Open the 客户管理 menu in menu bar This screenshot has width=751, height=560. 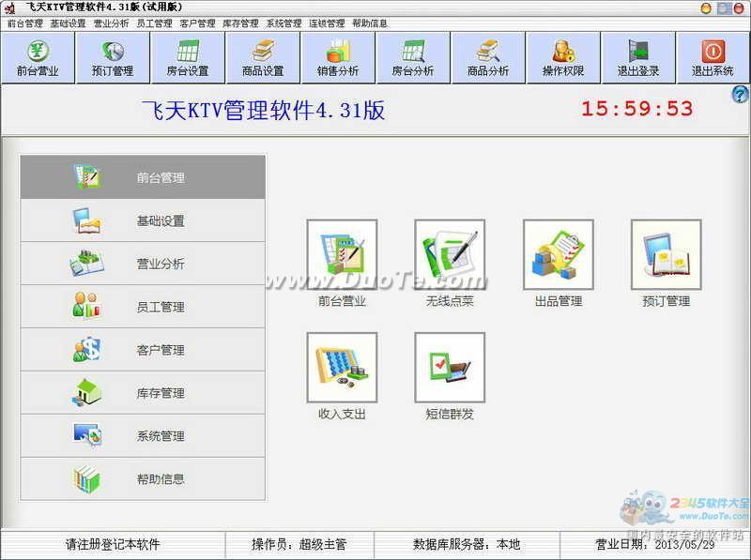pyautogui.click(x=197, y=23)
